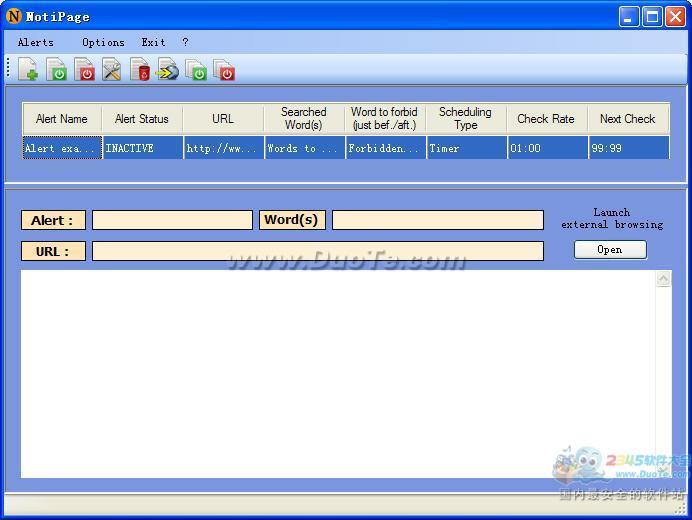Maximize the NotiPage window

(x=652, y=17)
